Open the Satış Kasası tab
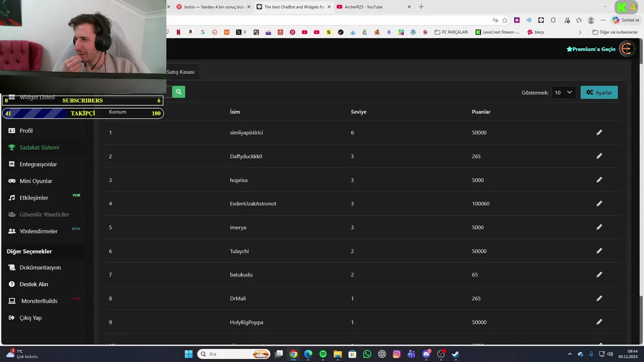 tap(181, 72)
